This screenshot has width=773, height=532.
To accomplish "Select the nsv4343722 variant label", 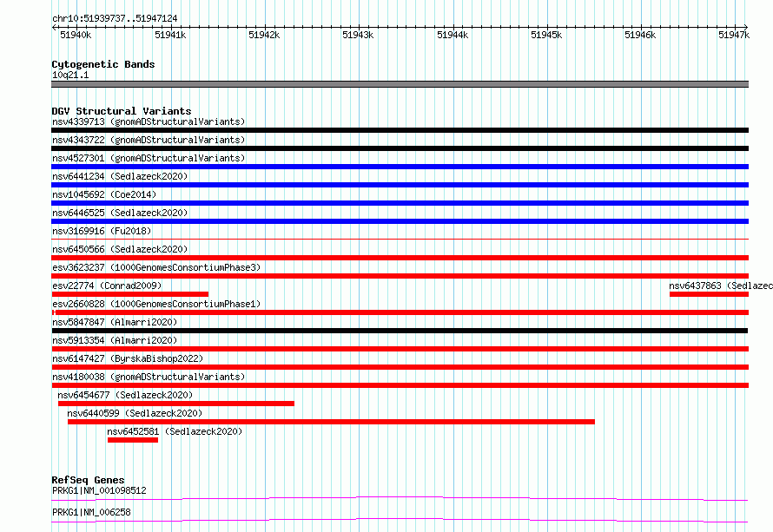I will [x=149, y=140].
